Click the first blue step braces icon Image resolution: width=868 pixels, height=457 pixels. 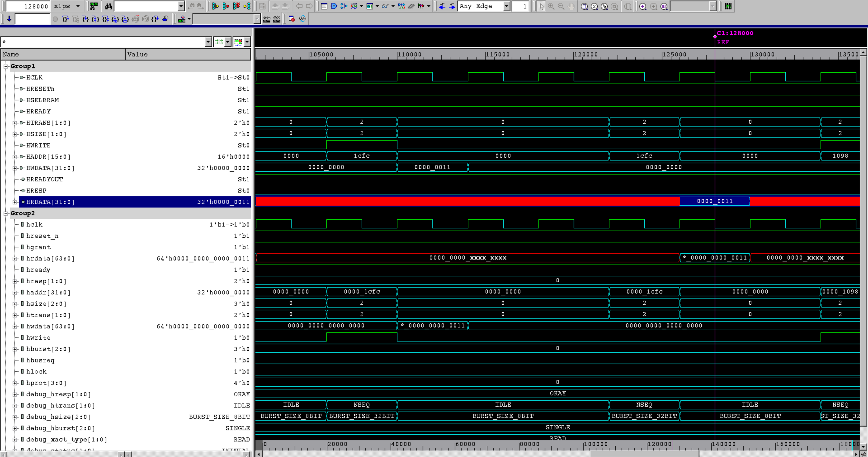pyautogui.click(x=66, y=19)
